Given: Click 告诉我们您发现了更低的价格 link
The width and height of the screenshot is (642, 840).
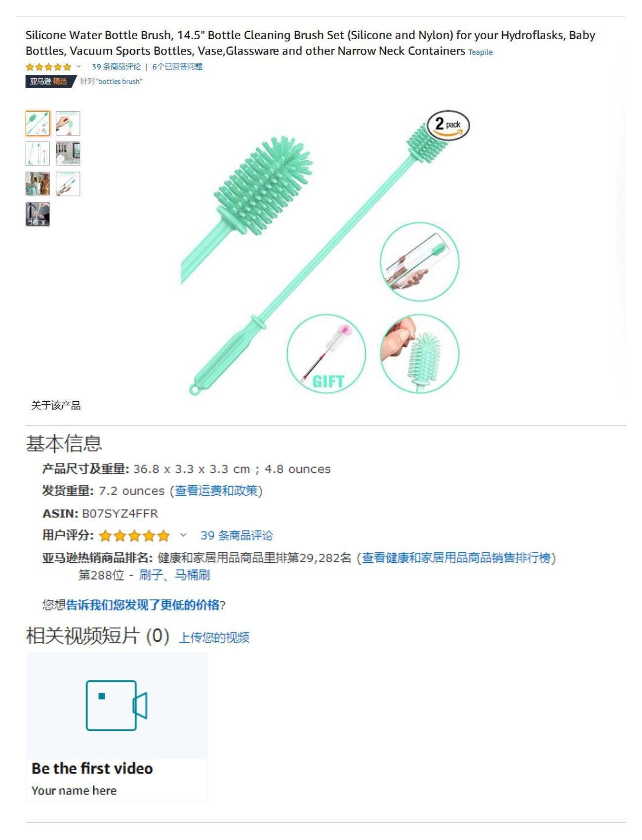Looking at the screenshot, I should [x=143, y=605].
